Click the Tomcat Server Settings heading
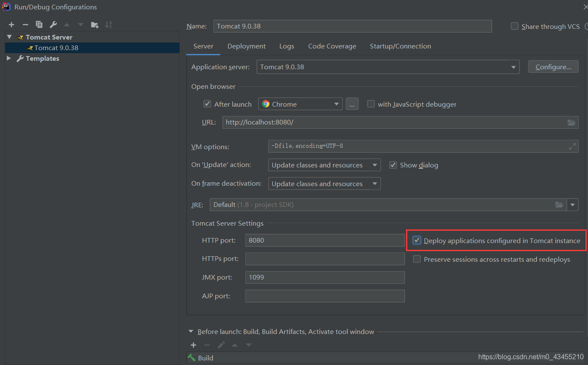Viewport: 588px width, 365px height. coord(227,224)
